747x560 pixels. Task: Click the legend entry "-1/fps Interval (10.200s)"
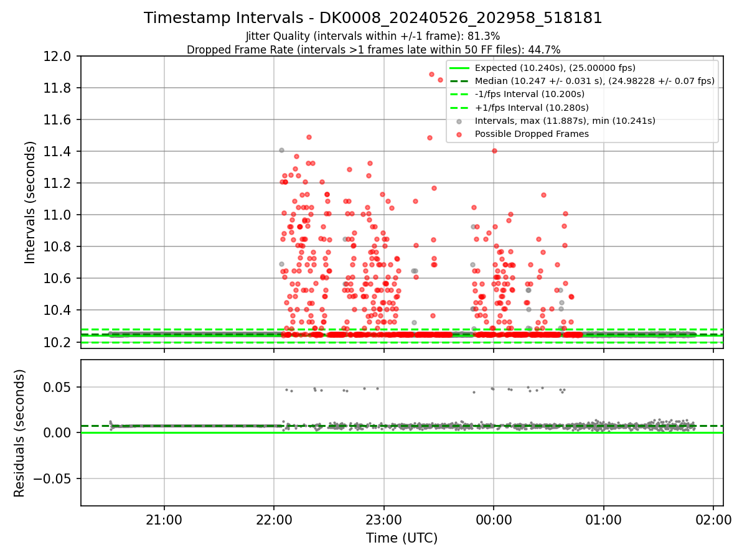530,94
